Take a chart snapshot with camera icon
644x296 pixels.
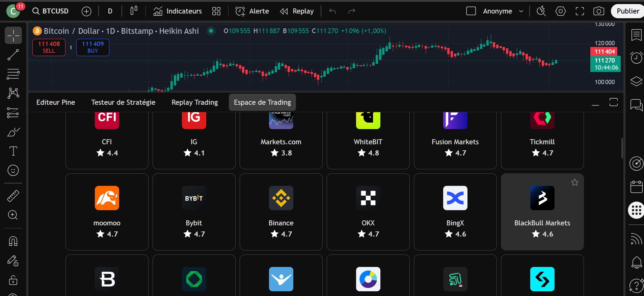(x=598, y=11)
